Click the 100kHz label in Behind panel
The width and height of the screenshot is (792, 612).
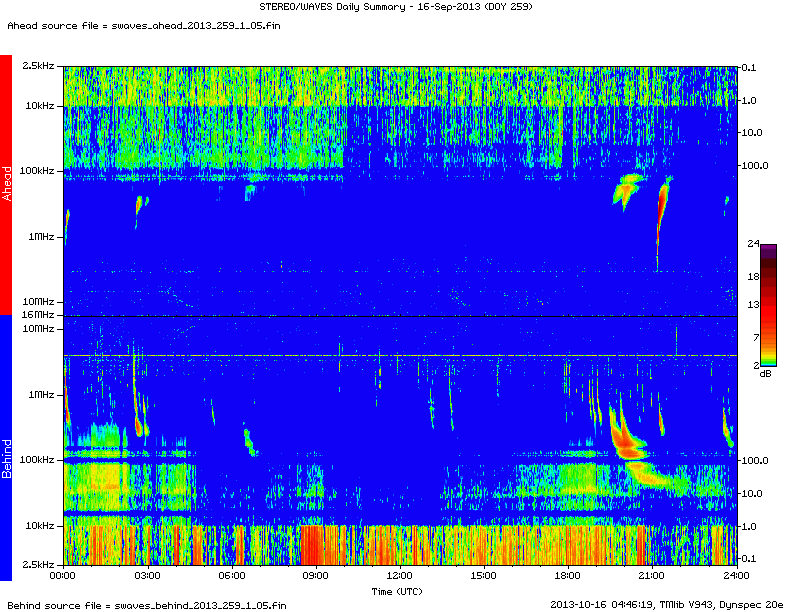pyautogui.click(x=37, y=460)
